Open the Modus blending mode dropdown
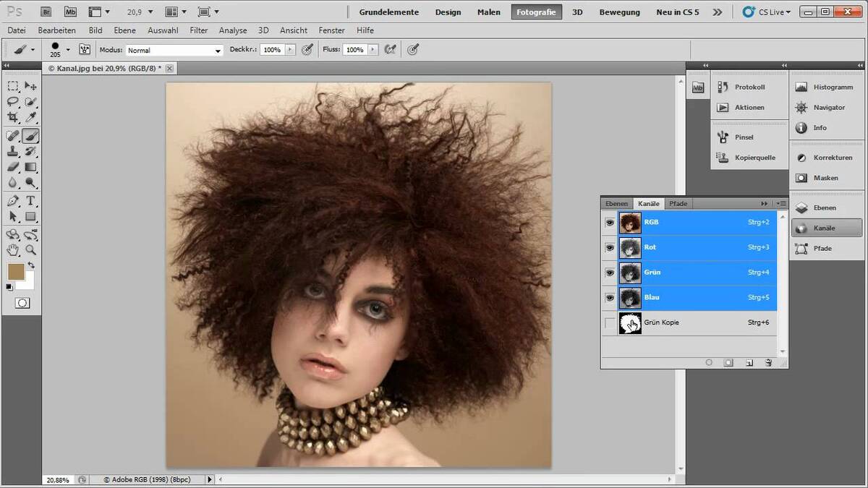Viewport: 868px width, 488px height. pos(172,50)
